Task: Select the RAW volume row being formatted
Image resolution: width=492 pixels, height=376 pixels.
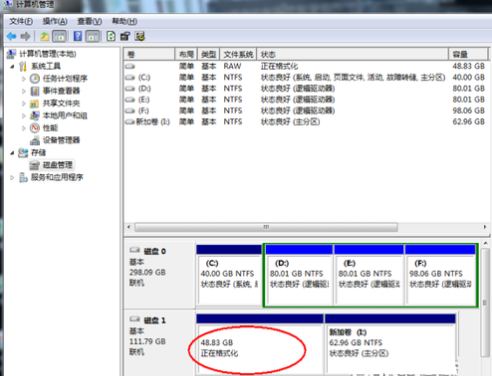Action: (x=305, y=66)
